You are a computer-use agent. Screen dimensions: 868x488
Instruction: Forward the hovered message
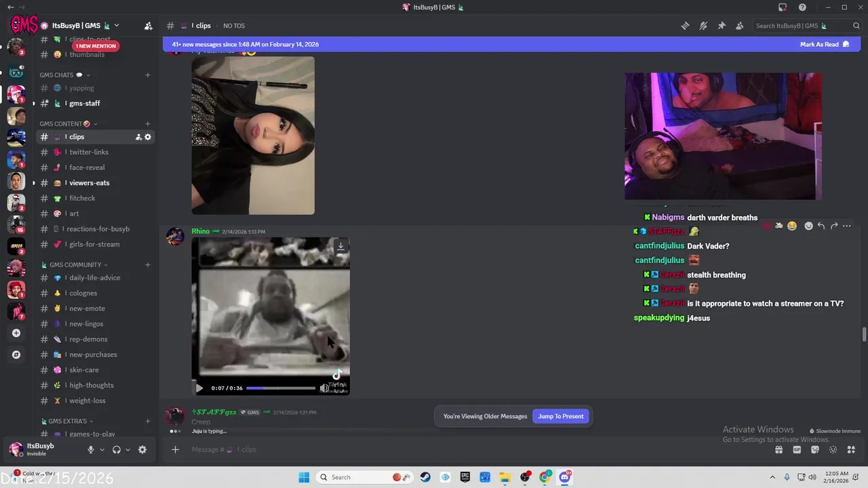click(x=834, y=226)
